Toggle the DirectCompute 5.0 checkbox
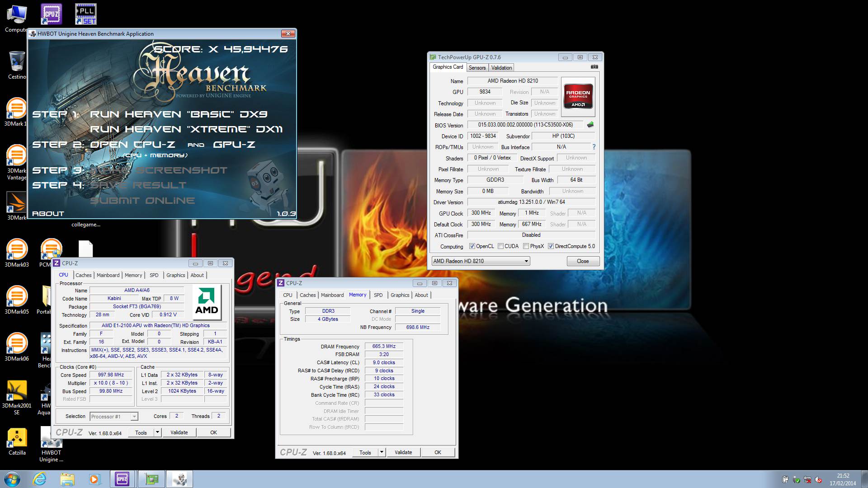This screenshot has width=868, height=488. (x=551, y=246)
